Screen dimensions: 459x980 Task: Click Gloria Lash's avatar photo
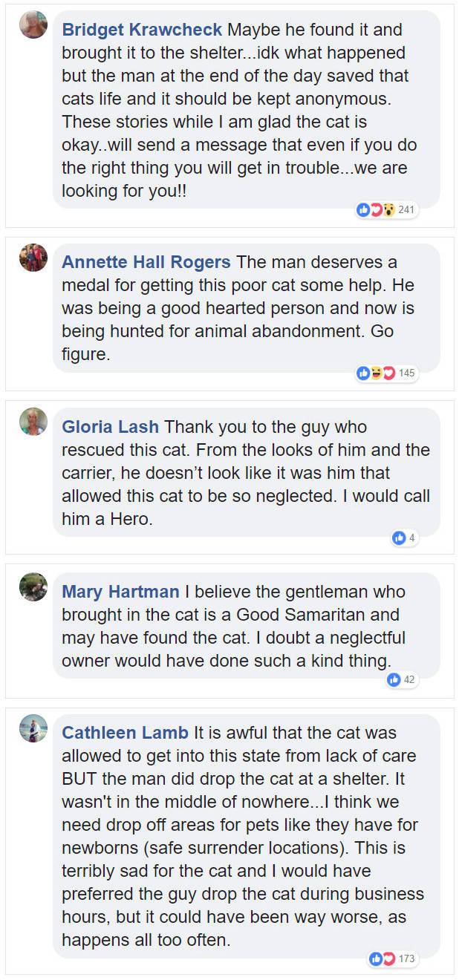[x=33, y=422]
